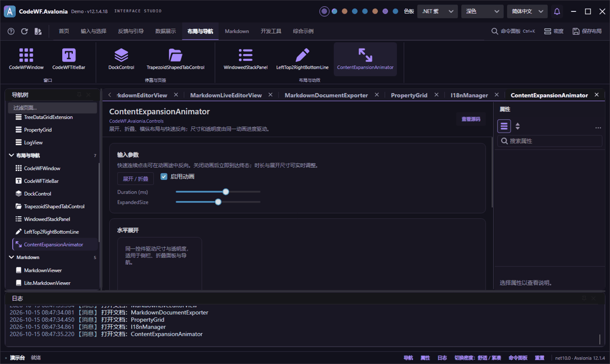Image resolution: width=610 pixels, height=364 pixels.
Task: Open TrapezoidShapedTabControl in the ribbon
Action: 176,59
